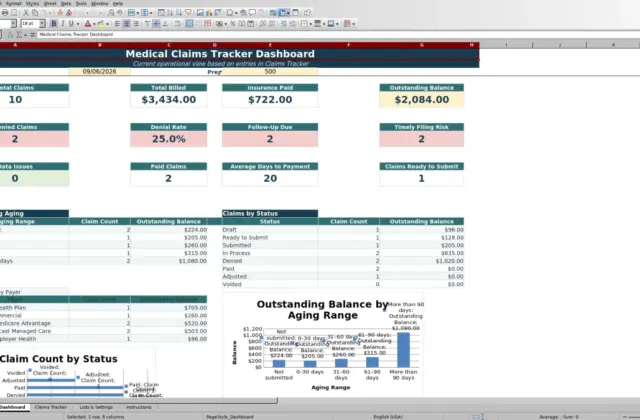Click the Format as Percent icon
640x420 pixels.
pos(233,24)
